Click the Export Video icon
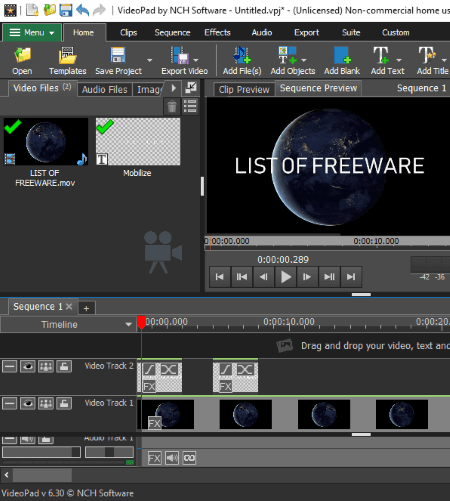The image size is (450, 501). click(180, 55)
